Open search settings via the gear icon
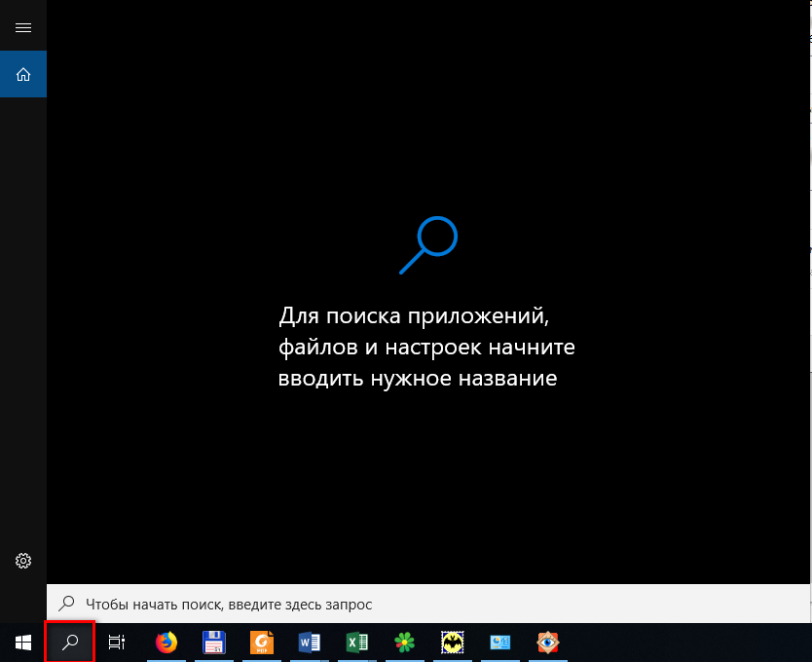Image resolution: width=812 pixels, height=662 pixels. (x=23, y=561)
